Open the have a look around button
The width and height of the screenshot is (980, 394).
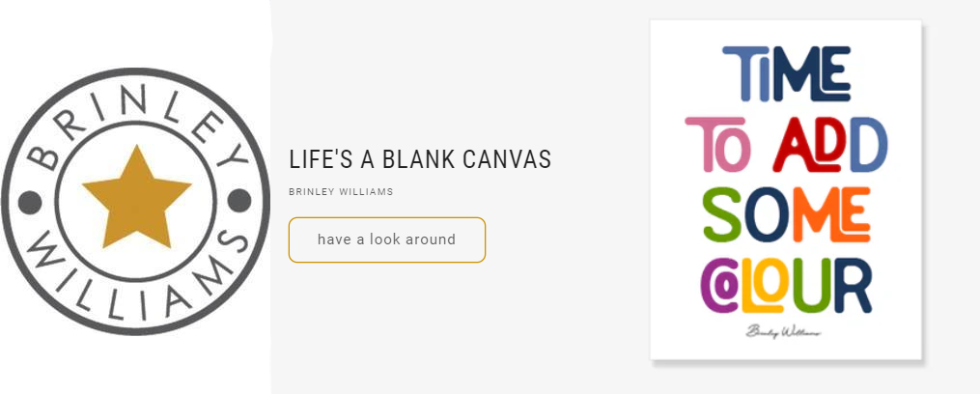pos(387,239)
